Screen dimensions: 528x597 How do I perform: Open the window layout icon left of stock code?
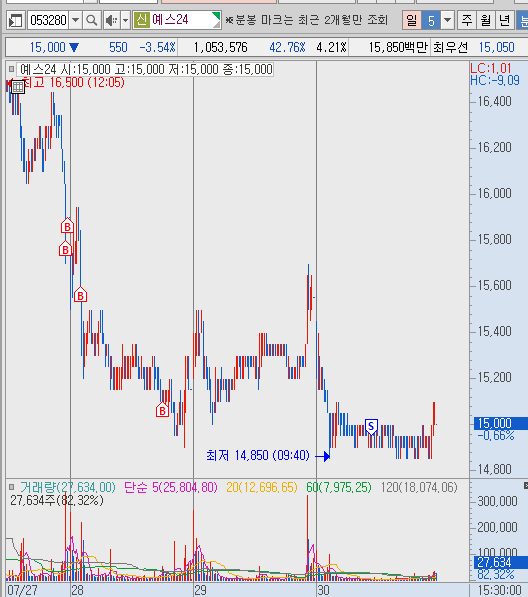pyautogui.click(x=16, y=20)
